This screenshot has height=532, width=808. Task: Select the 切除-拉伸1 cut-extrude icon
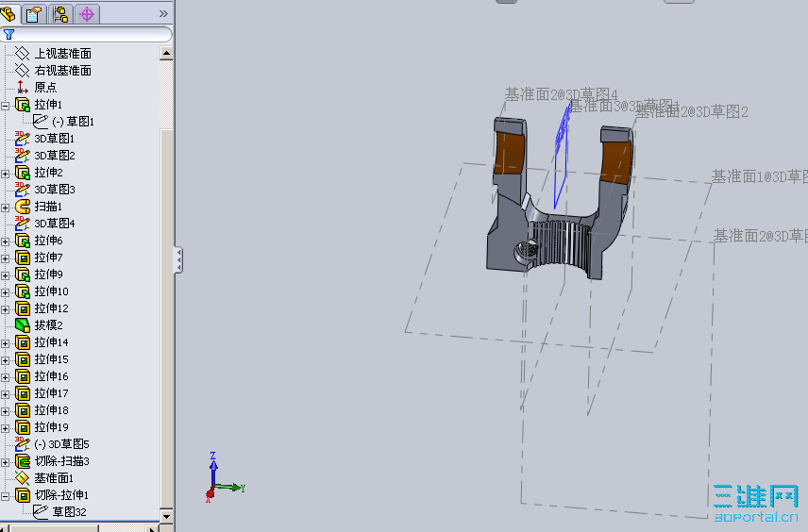tap(22, 495)
